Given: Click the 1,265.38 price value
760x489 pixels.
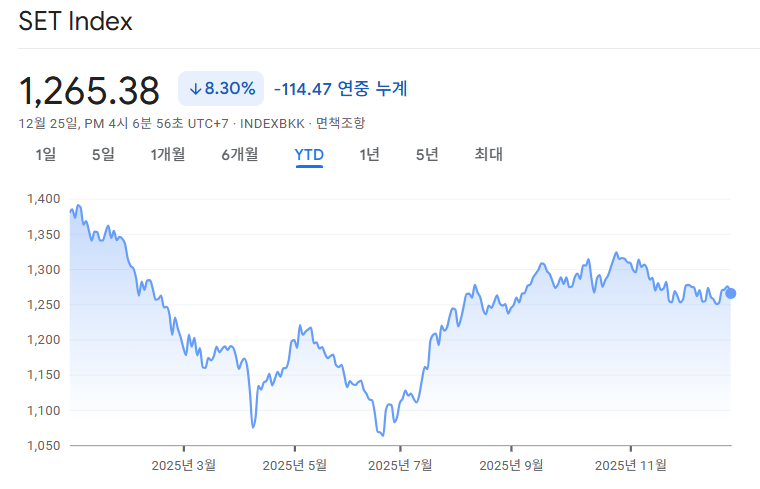Looking at the screenshot, I should [90, 91].
